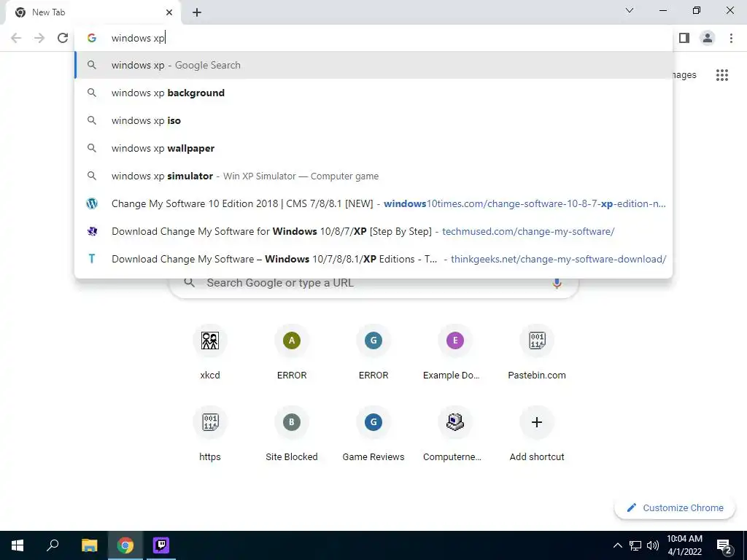Choose the 'windows xp wallpaper' suggestion
The width and height of the screenshot is (747, 560).
tap(373, 148)
